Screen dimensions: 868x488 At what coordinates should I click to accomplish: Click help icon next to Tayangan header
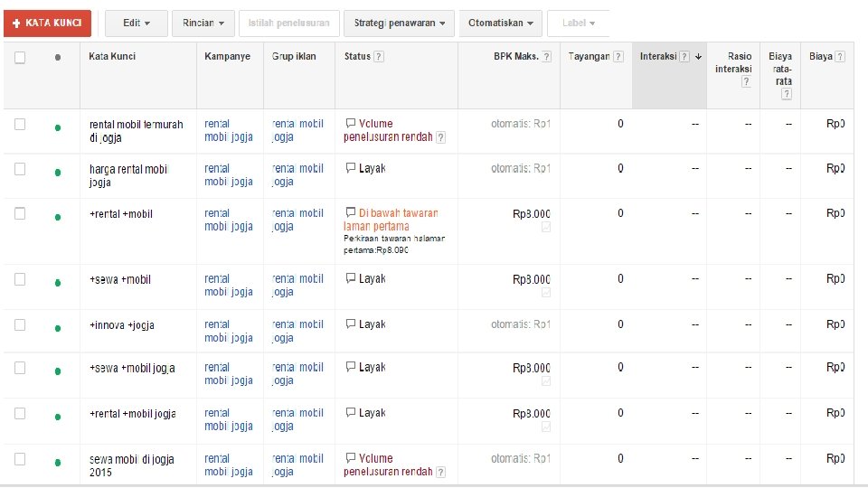pos(618,56)
